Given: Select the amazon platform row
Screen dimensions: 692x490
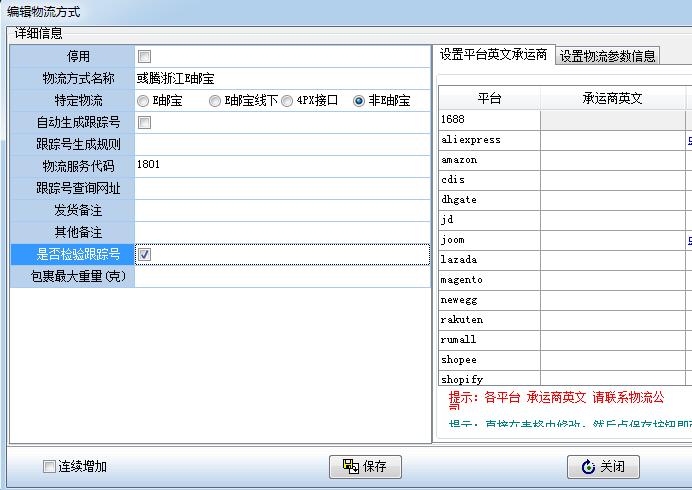Looking at the screenshot, I should pos(489,160).
